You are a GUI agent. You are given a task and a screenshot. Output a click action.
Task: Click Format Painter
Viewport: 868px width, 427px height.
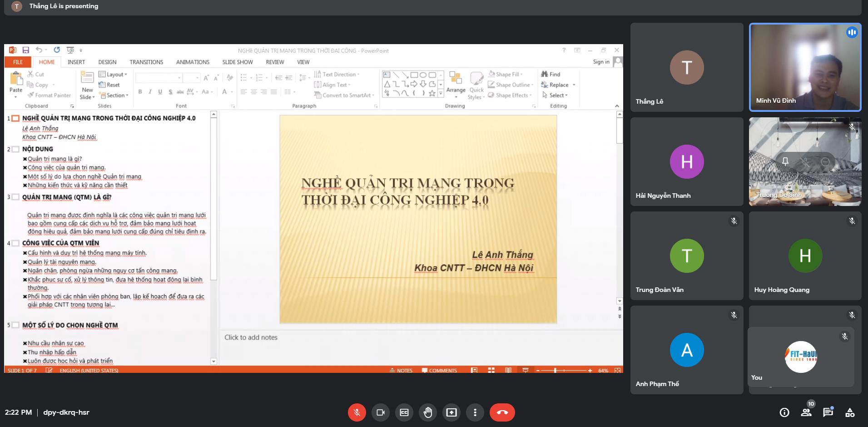click(49, 95)
